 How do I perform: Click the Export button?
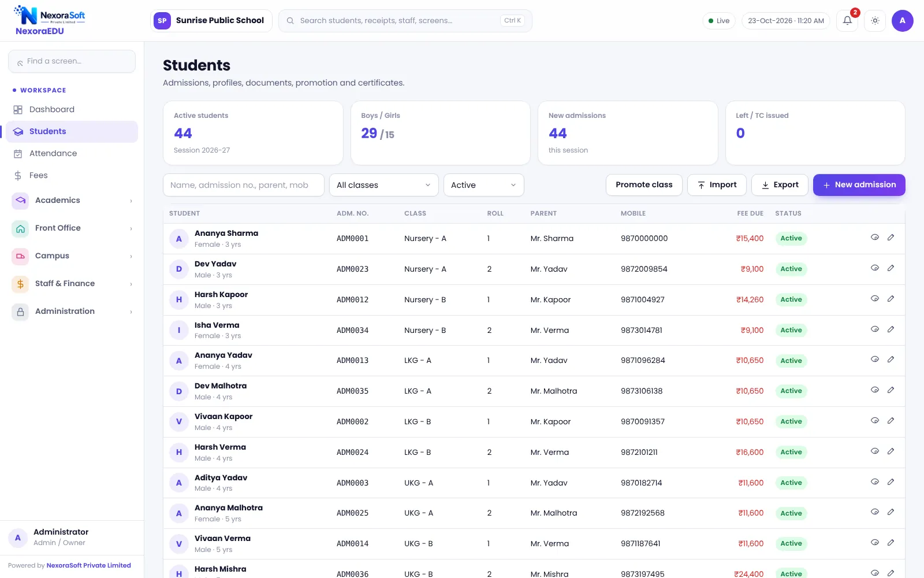780,185
